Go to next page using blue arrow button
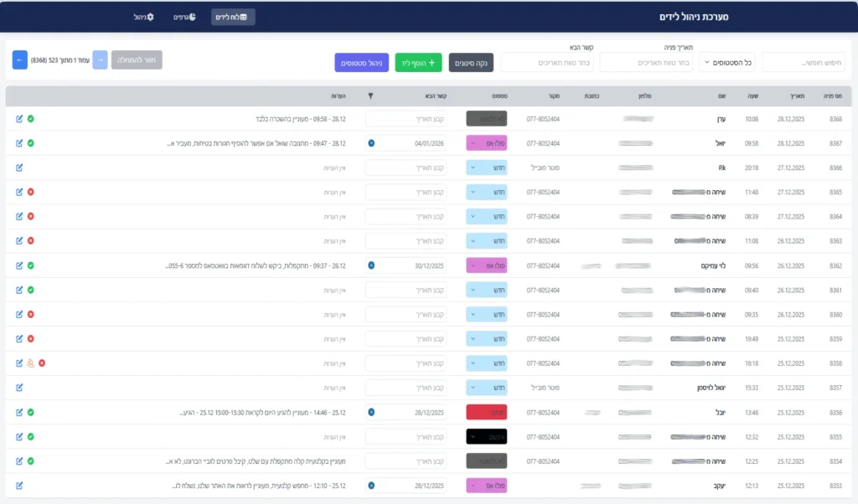 point(20,60)
